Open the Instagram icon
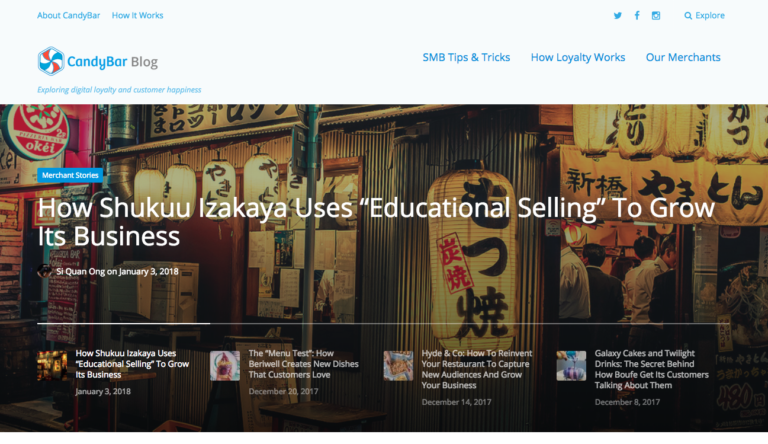 [x=656, y=16]
